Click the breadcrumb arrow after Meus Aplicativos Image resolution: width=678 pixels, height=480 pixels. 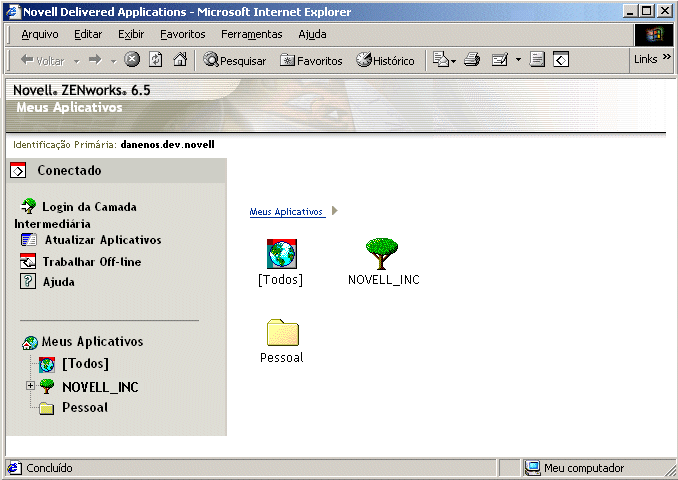(x=335, y=211)
